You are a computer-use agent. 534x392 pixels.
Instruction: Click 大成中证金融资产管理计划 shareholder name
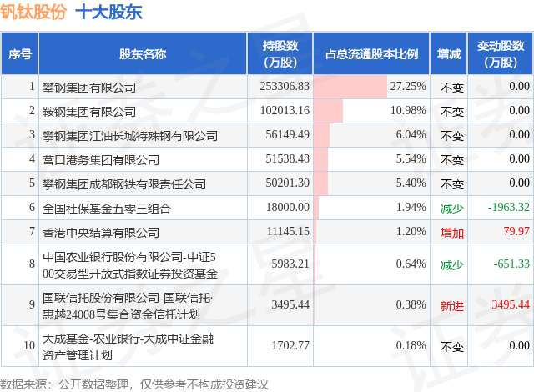point(128,347)
